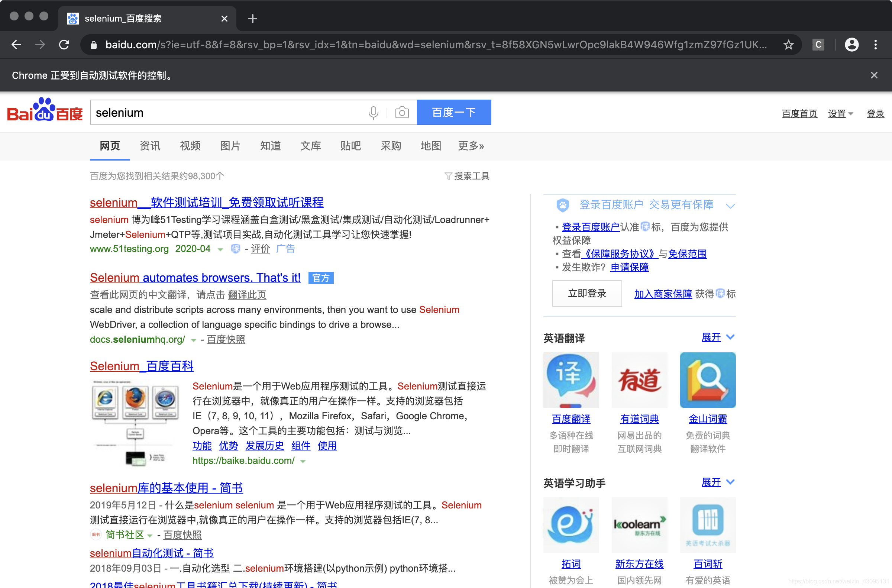Viewport: 892px width, 588px height.
Task: Open image search with the camera icon
Action: pos(402,113)
